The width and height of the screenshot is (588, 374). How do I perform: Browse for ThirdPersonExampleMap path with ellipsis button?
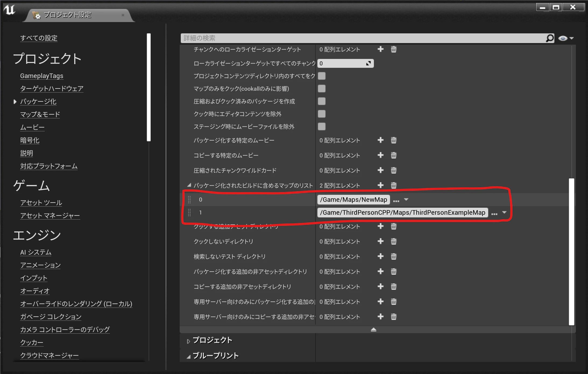click(x=494, y=214)
